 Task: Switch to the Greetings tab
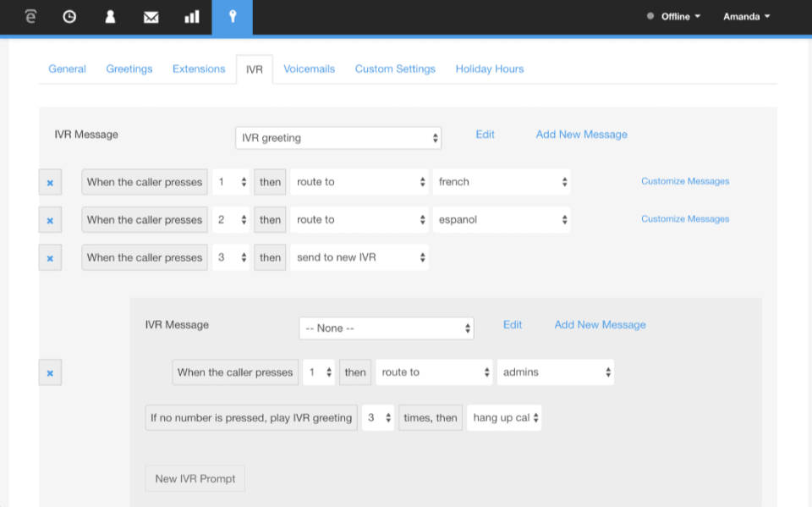129,69
